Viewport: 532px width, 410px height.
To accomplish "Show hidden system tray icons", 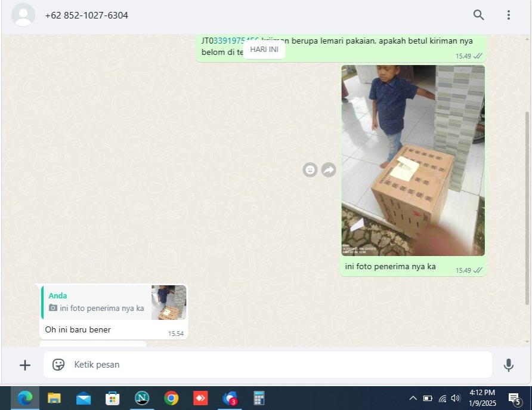I will click(413, 398).
